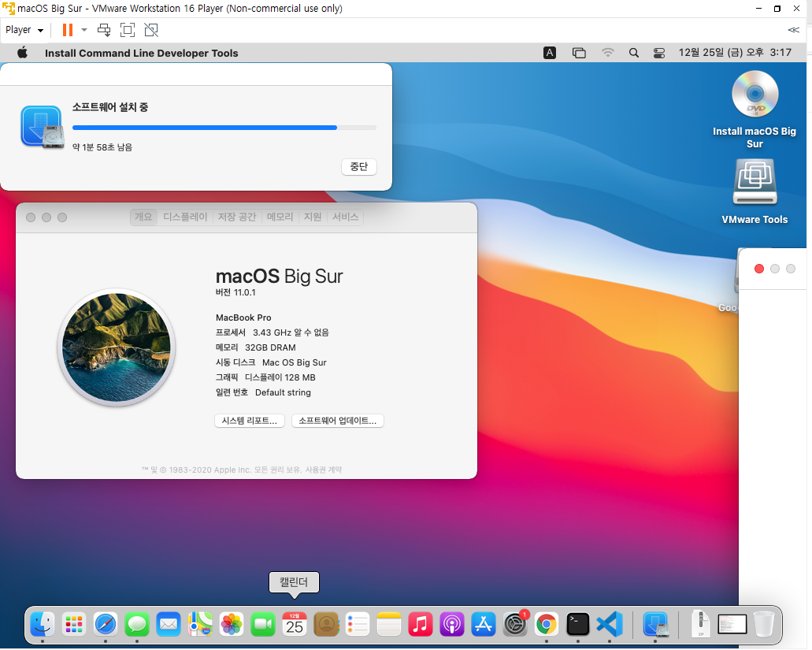
Task: Switch to the 서비스 tab
Action: pos(346,217)
